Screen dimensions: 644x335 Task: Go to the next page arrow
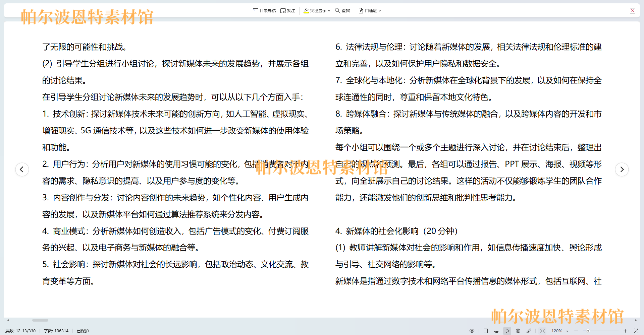click(622, 169)
